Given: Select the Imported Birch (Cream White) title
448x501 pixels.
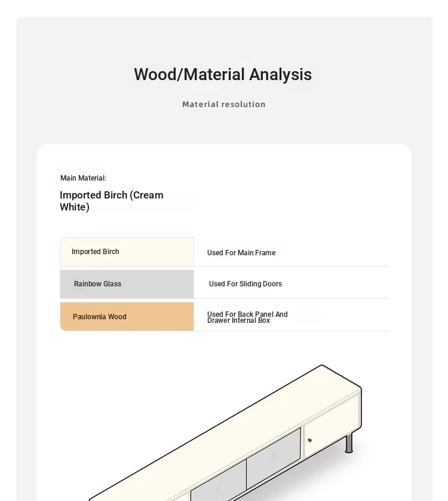Looking at the screenshot, I should [x=112, y=201].
